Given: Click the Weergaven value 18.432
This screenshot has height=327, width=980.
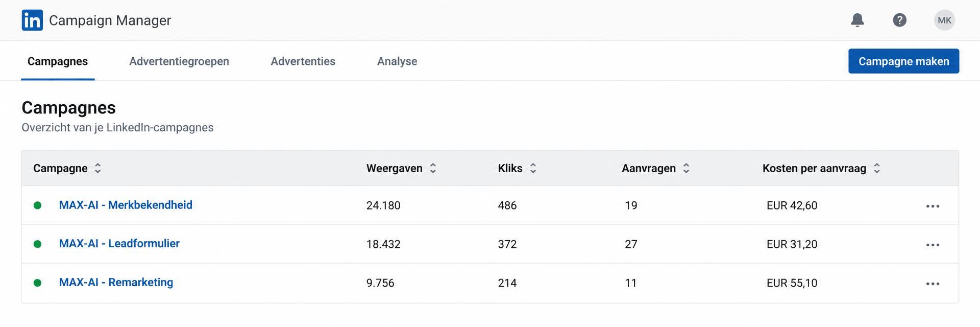Looking at the screenshot, I should click(x=383, y=244).
